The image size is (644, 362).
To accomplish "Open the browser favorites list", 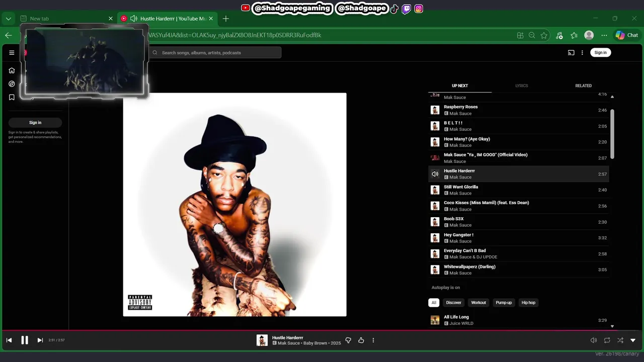I will click(x=574, y=35).
